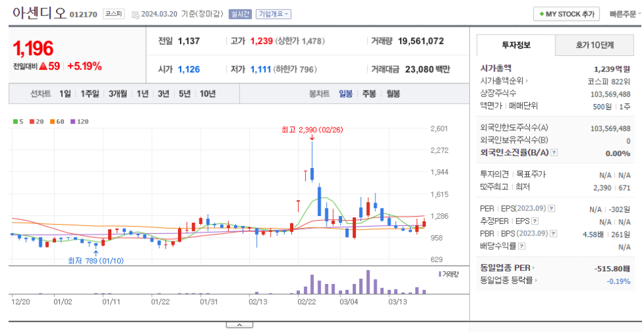The image size is (644, 332).
Task: Click green 5-day moving average legend marker
Action: point(15,121)
